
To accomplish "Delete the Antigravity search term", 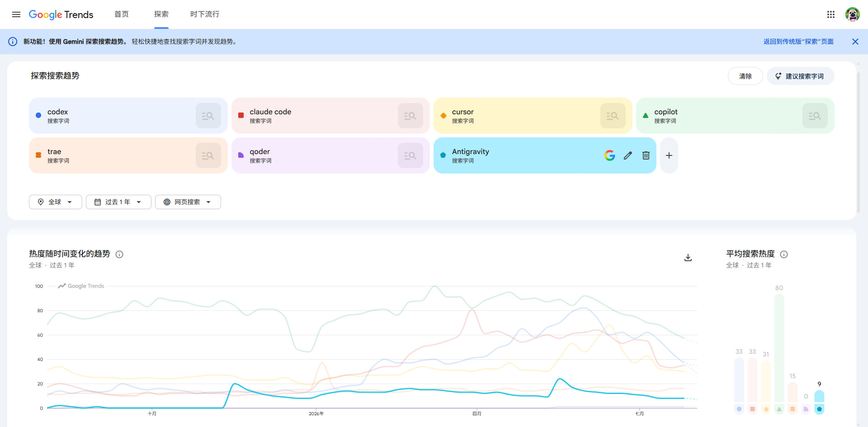I will pos(646,155).
